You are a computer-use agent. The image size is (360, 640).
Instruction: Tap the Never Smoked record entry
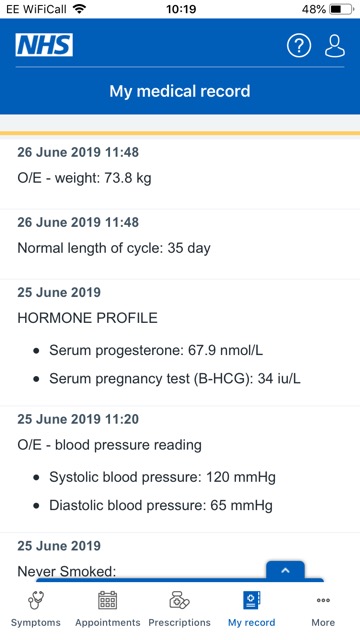[180, 557]
